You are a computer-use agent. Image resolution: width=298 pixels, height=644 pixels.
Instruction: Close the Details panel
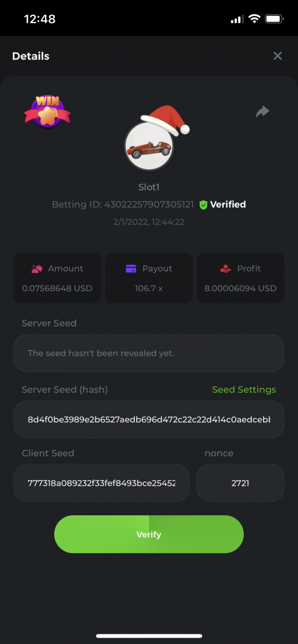278,56
